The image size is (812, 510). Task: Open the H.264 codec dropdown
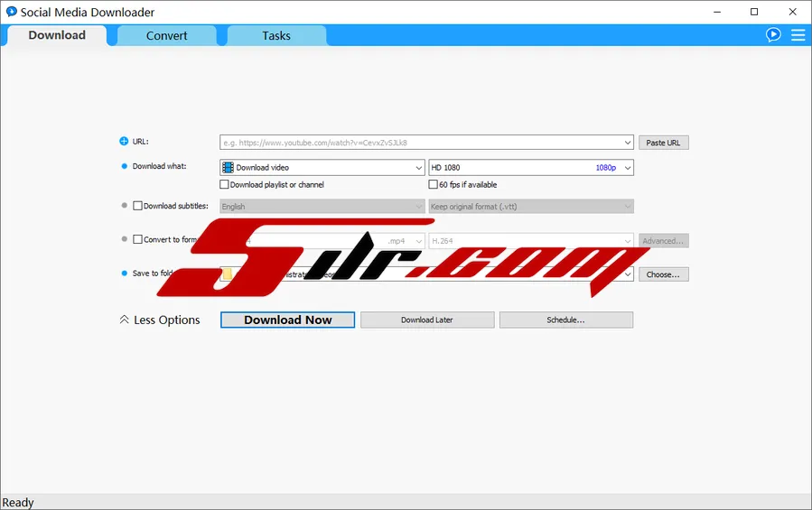531,241
